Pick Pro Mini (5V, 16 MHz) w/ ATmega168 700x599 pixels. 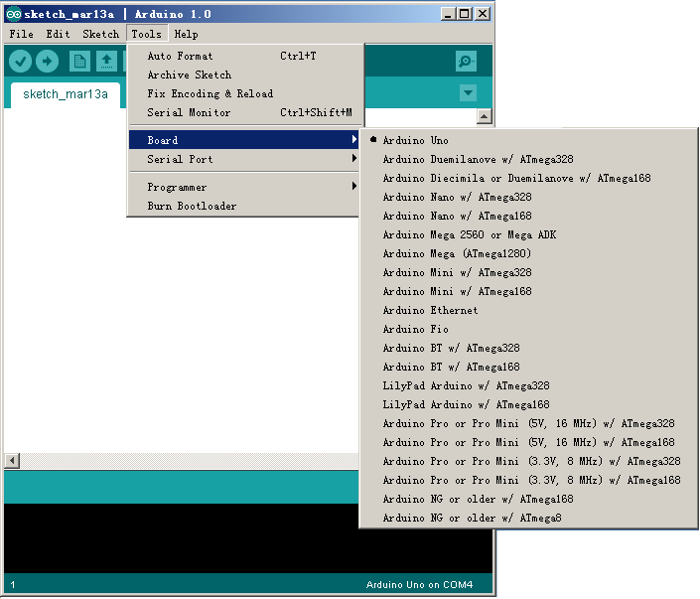click(x=528, y=442)
